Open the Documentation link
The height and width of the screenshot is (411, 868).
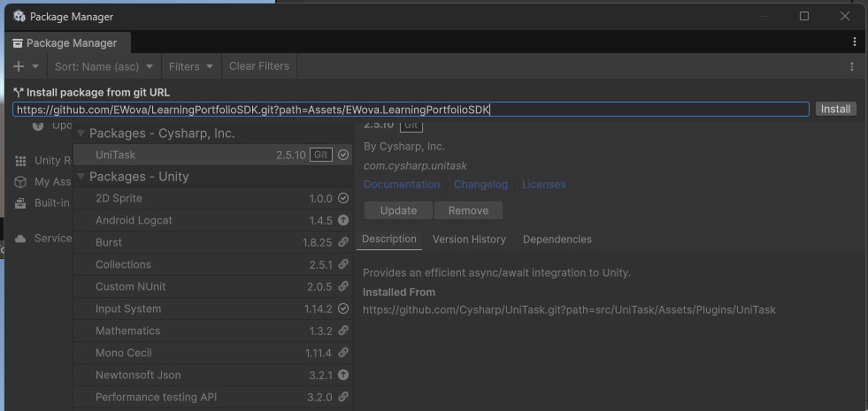coord(402,184)
